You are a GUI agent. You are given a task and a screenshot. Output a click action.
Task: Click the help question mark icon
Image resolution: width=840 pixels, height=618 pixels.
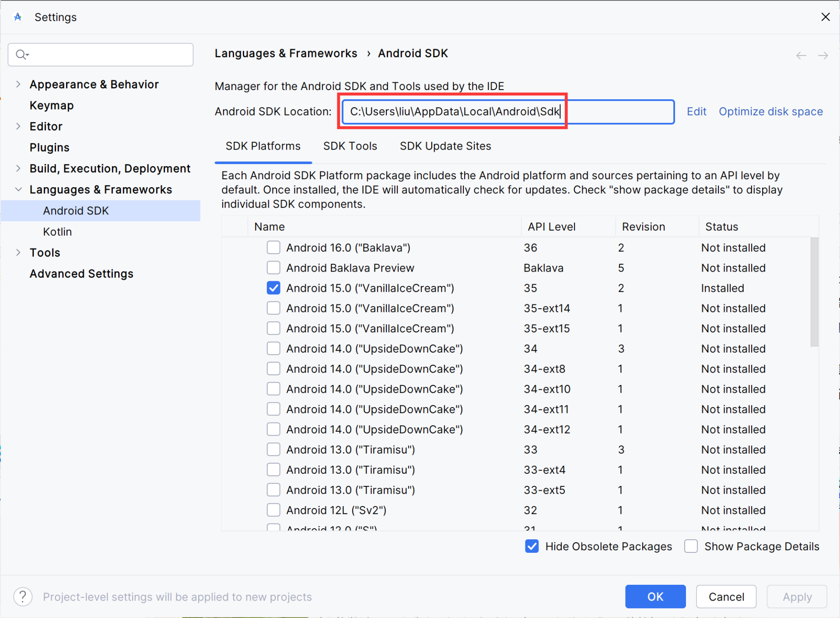pos(23,597)
